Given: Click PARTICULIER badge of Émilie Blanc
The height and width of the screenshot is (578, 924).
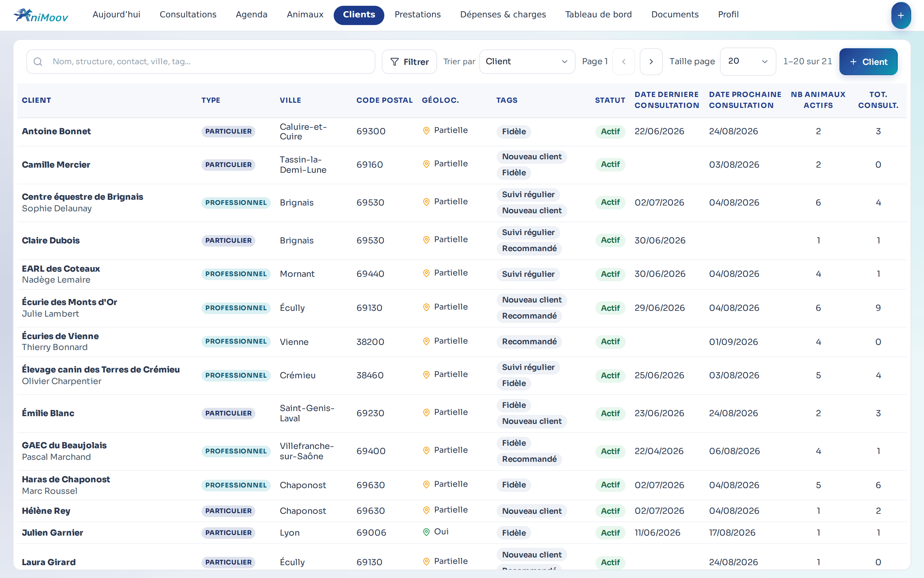Looking at the screenshot, I should (228, 413).
